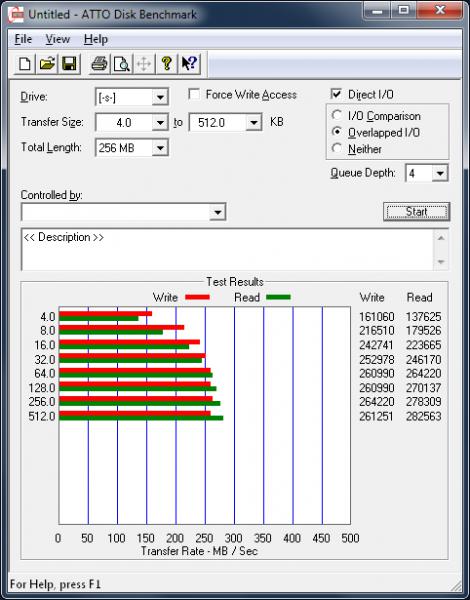470x600 pixels.
Task: Enable Force Write Access checkbox
Action: (194, 95)
